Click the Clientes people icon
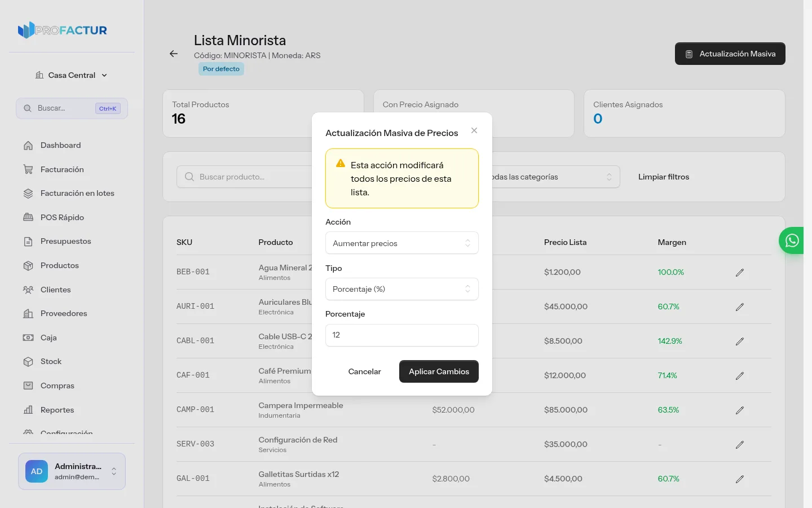This screenshot has height=508, width=812. [28, 290]
